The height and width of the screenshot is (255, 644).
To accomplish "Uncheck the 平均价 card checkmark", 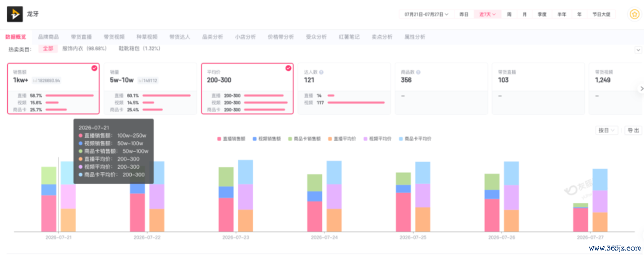I will [x=288, y=68].
